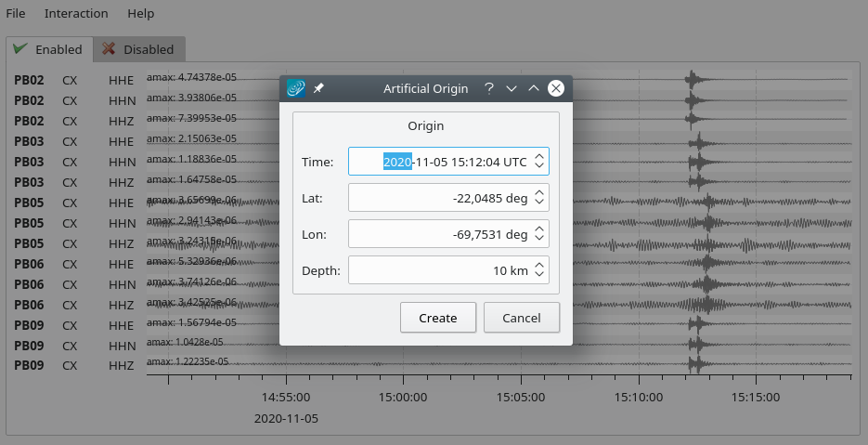Increase the Time value with up arrow
Screen dimensions: 868x445
coord(539,156)
